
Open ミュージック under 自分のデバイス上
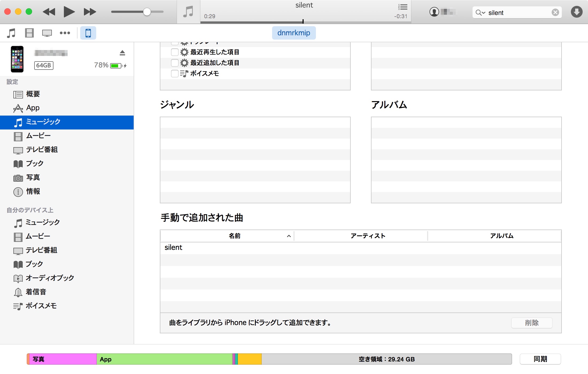coord(67,223)
